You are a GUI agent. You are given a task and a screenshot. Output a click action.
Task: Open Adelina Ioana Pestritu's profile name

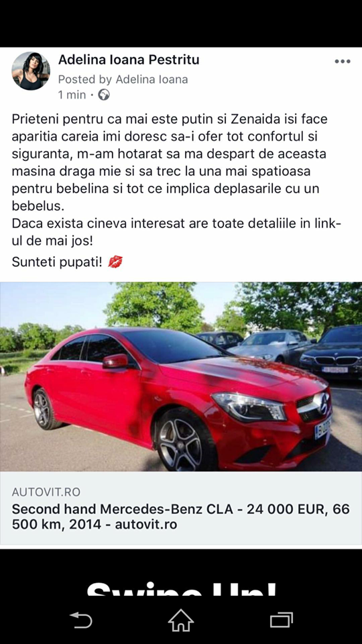(x=129, y=60)
